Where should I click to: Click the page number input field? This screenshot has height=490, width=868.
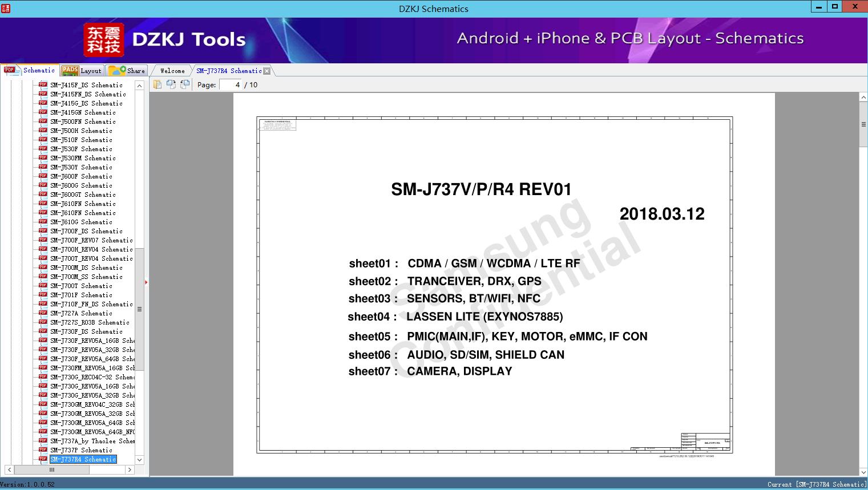231,84
